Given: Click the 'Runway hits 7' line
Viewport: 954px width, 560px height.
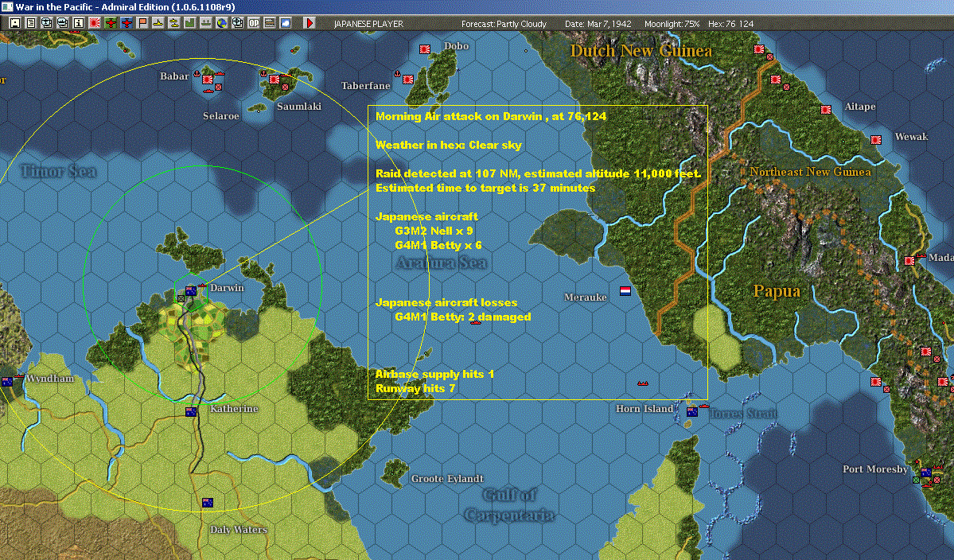Looking at the screenshot, I should (415, 388).
